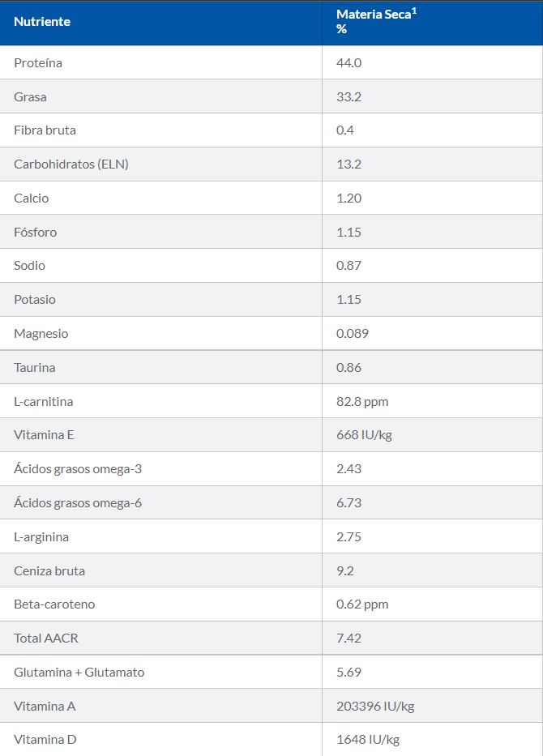The image size is (543, 756).
Task: Select the Magnesio value 0.089
Action: point(352,334)
